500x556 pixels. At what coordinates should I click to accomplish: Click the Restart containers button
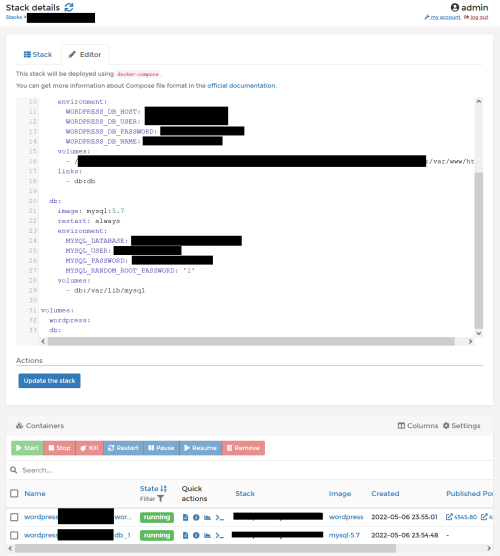(123, 448)
